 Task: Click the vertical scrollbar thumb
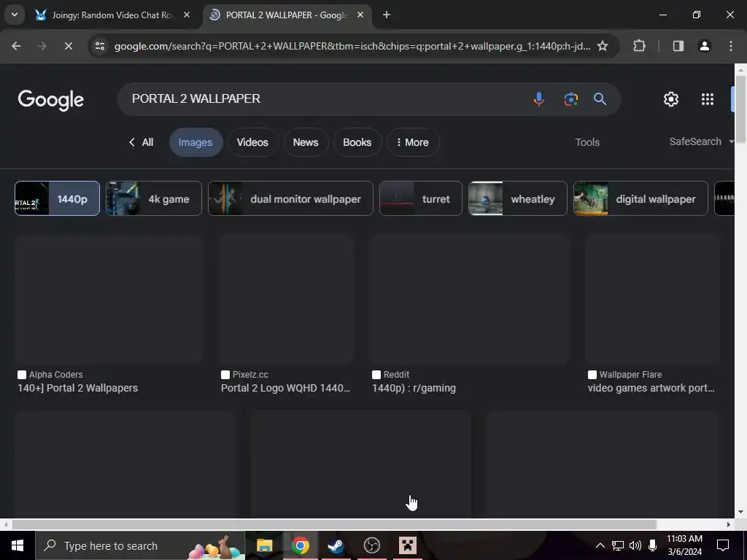click(x=740, y=109)
